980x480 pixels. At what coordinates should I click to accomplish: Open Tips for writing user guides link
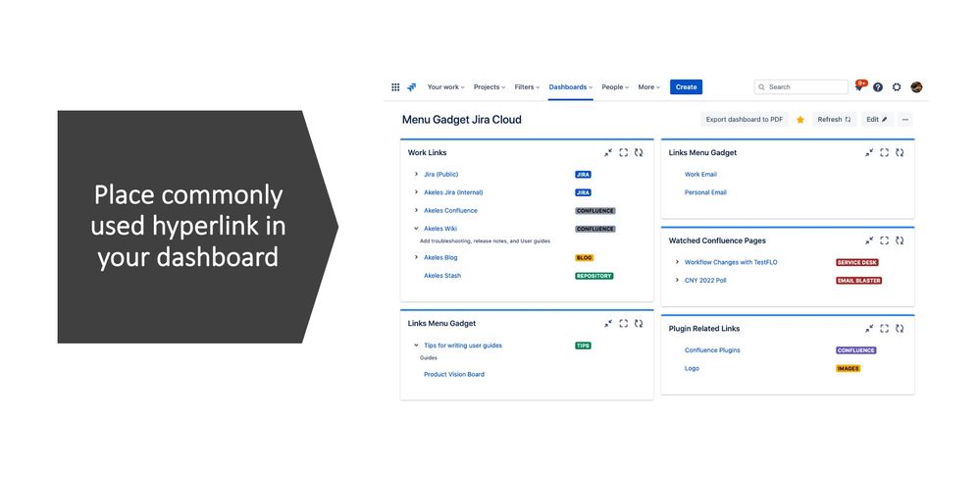(x=463, y=346)
